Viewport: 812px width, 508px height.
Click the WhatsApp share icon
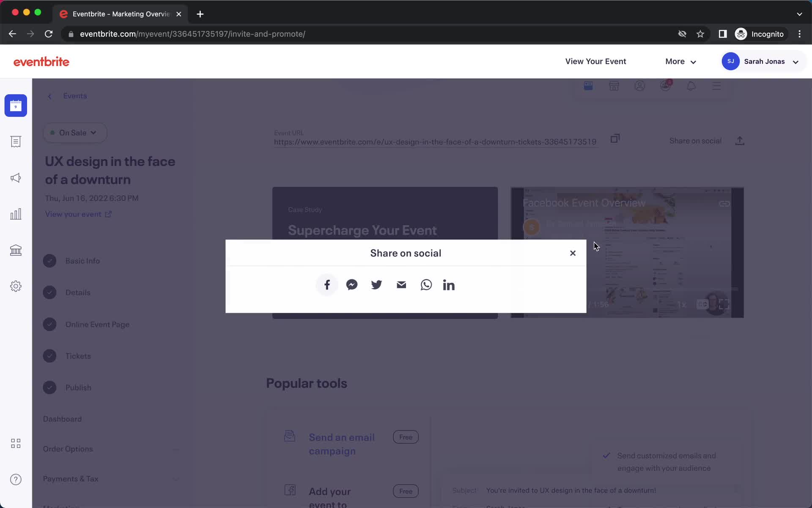point(426,285)
